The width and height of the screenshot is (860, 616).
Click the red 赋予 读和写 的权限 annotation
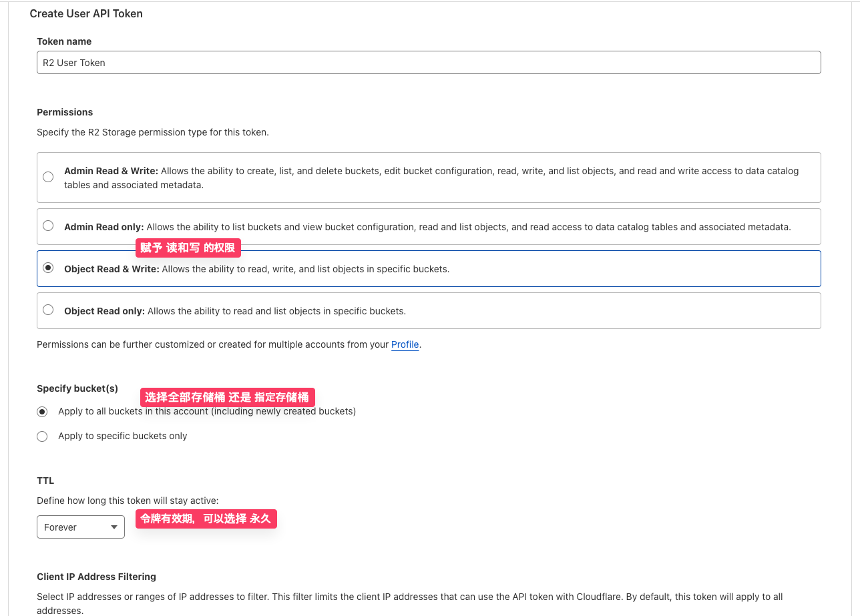188,248
